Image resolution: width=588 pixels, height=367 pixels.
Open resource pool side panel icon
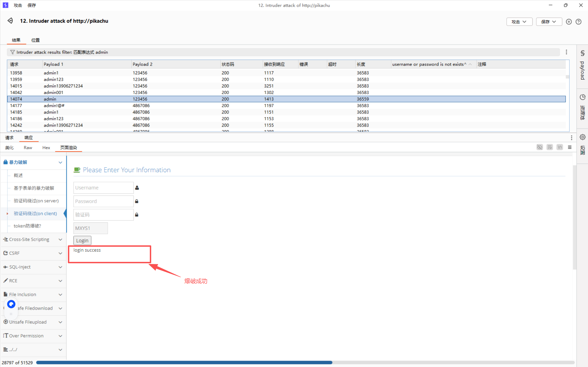582,97
